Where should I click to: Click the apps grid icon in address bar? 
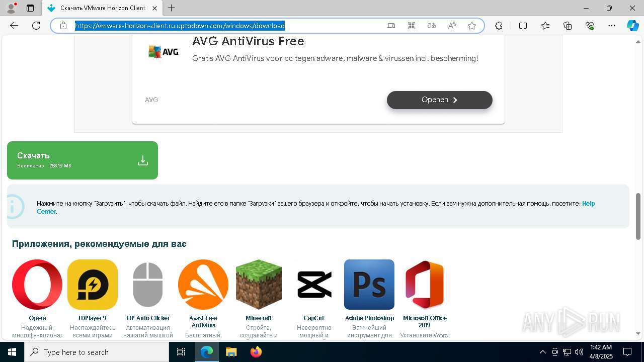pos(412,26)
